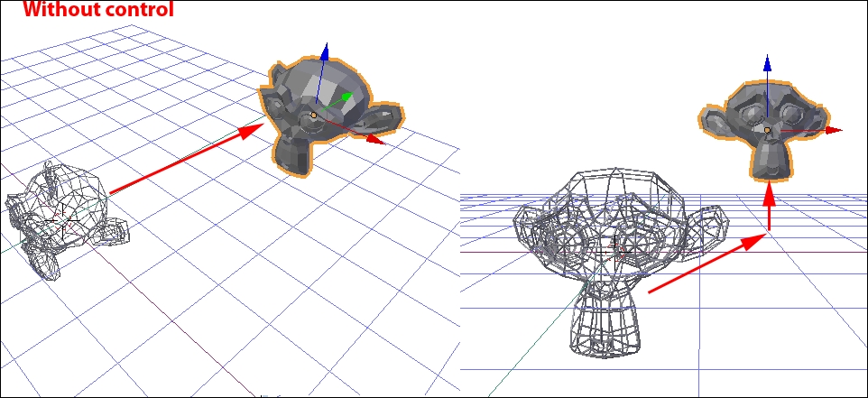Click orange origin dot of left shaded monkey
The image size is (868, 398).
[x=314, y=116]
